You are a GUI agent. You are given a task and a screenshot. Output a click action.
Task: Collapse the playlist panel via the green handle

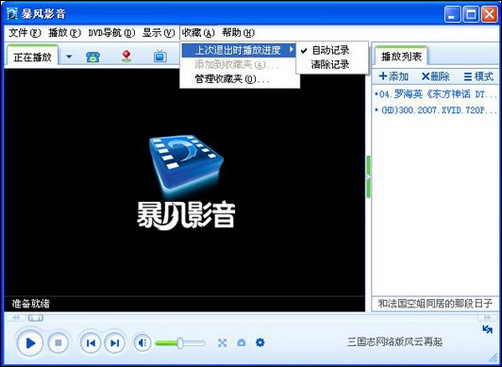[368, 176]
